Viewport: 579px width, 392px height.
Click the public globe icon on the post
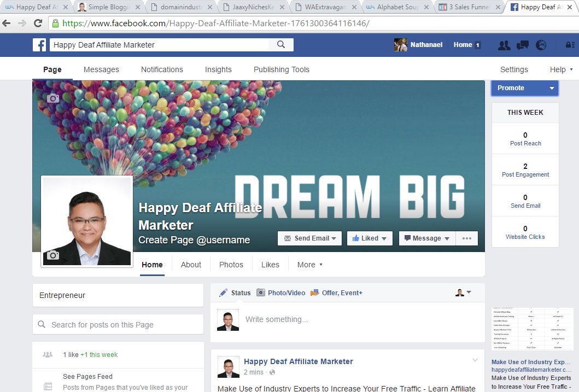(x=272, y=372)
